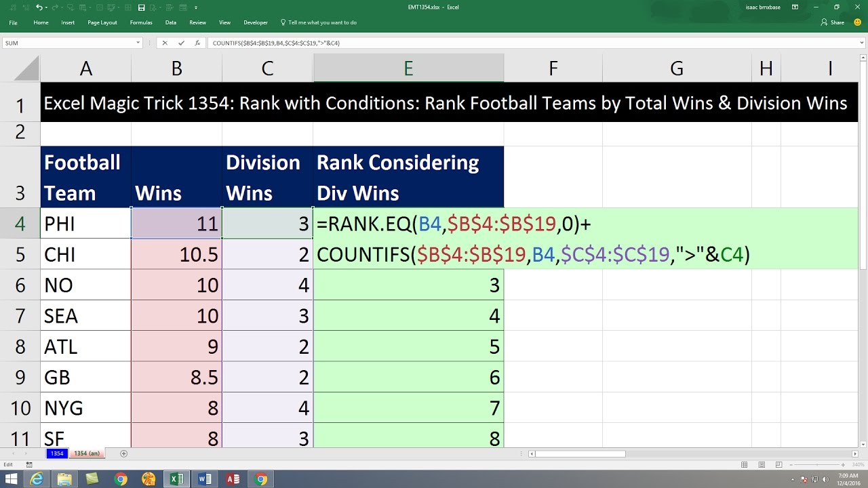Open Access from the taskbar
The height and width of the screenshot is (488, 868).
click(x=233, y=479)
